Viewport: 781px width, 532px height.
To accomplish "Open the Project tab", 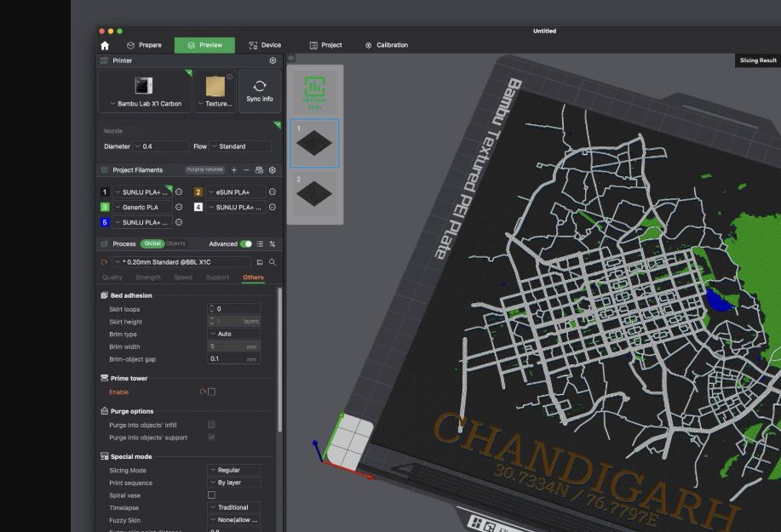I will pos(325,45).
